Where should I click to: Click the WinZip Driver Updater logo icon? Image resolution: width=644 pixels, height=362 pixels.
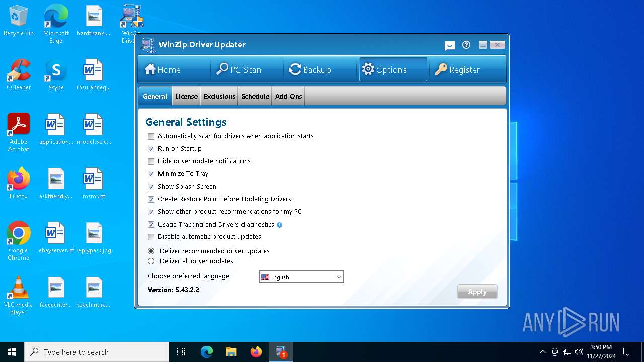tap(148, 45)
